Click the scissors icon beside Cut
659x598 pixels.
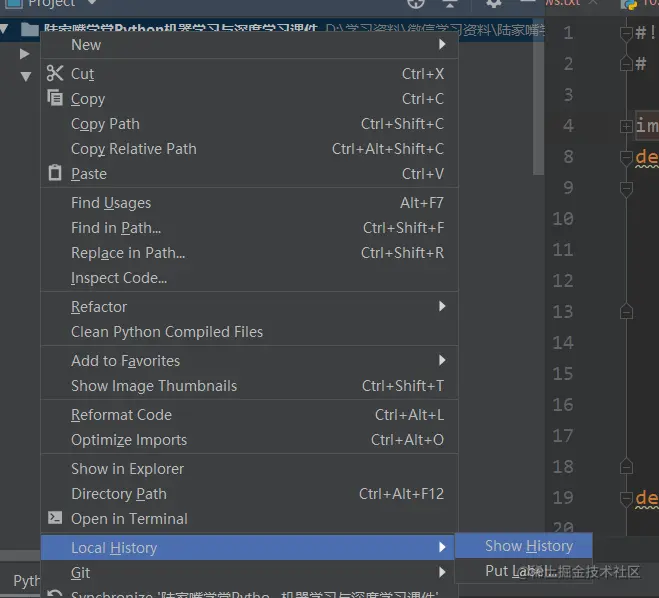pos(55,73)
